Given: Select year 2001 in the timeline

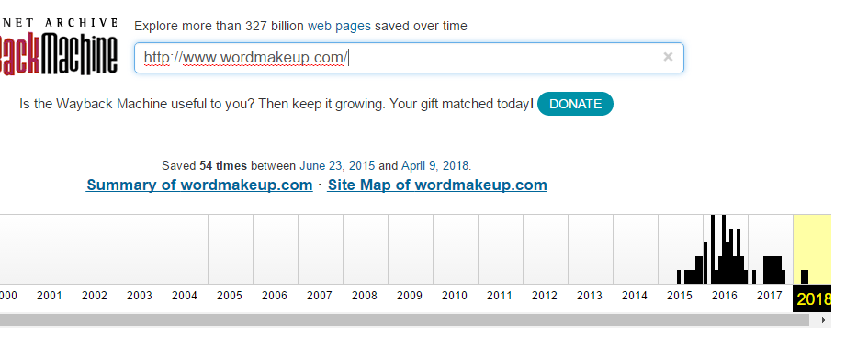Looking at the screenshot, I should click(x=50, y=296).
